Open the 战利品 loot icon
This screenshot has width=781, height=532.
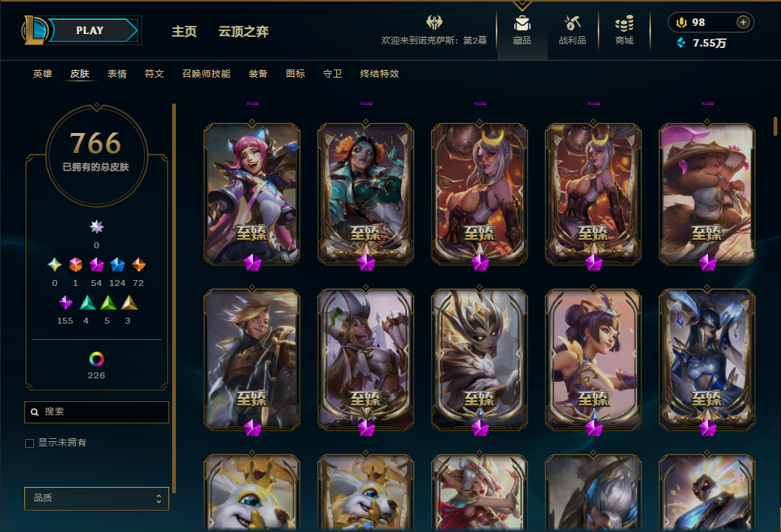[x=573, y=23]
